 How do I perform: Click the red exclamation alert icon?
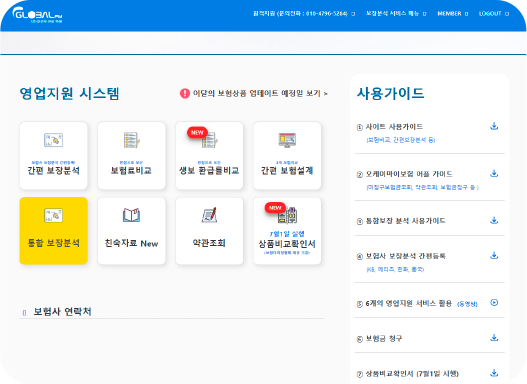pyautogui.click(x=185, y=93)
